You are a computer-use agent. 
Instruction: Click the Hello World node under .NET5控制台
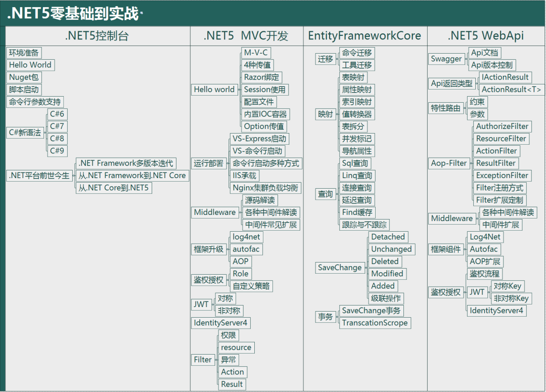(x=30, y=65)
